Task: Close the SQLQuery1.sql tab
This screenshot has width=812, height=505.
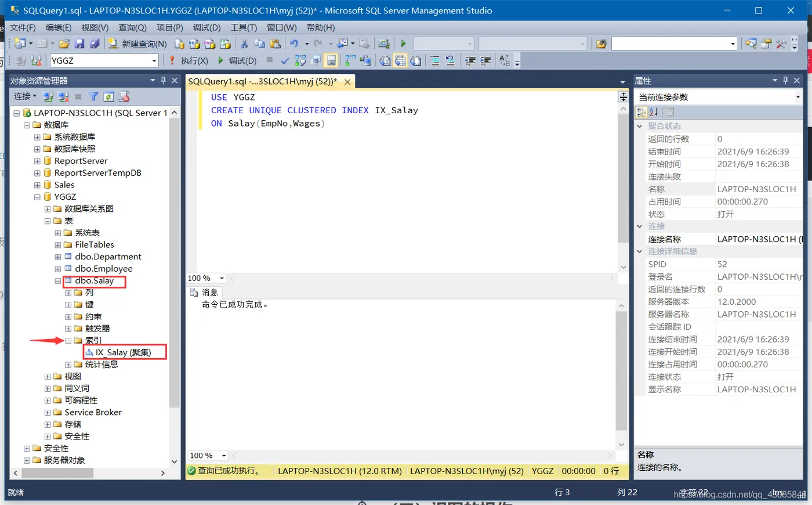Action: click(347, 82)
